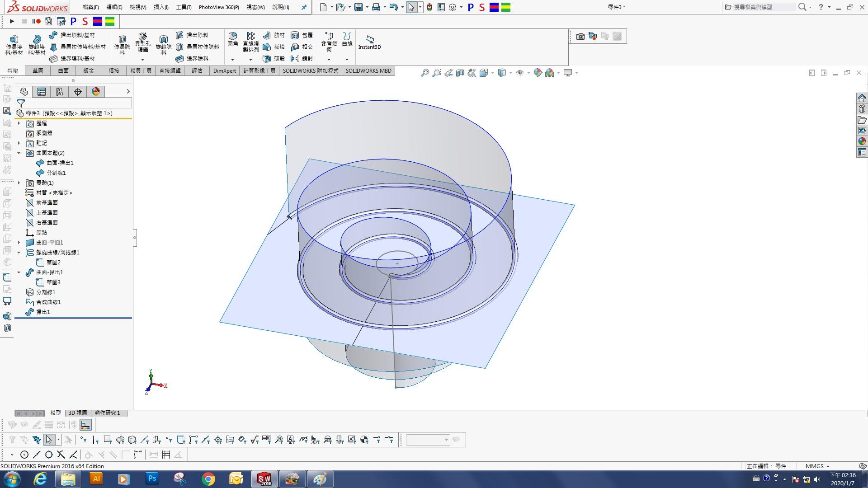Click the 鏡射 mirror feature tool
The height and width of the screenshot is (488, 868).
302,58
